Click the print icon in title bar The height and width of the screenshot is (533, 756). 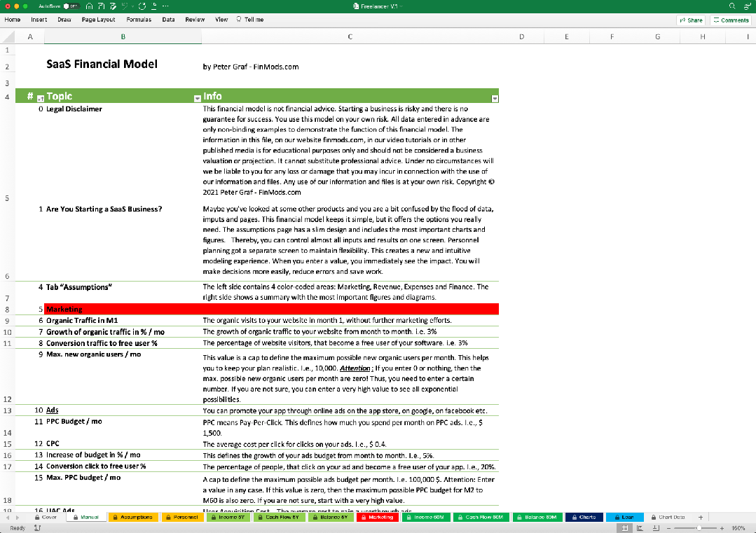click(x=154, y=6)
